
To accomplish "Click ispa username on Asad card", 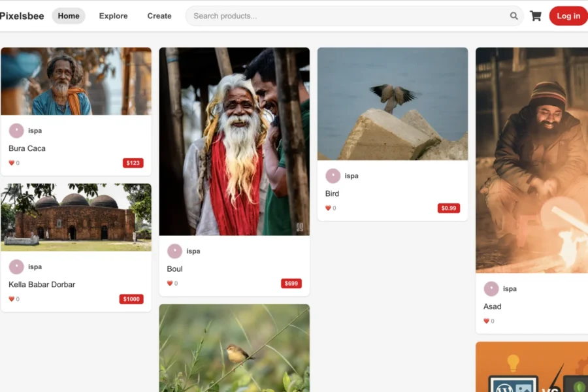I will click(510, 289).
